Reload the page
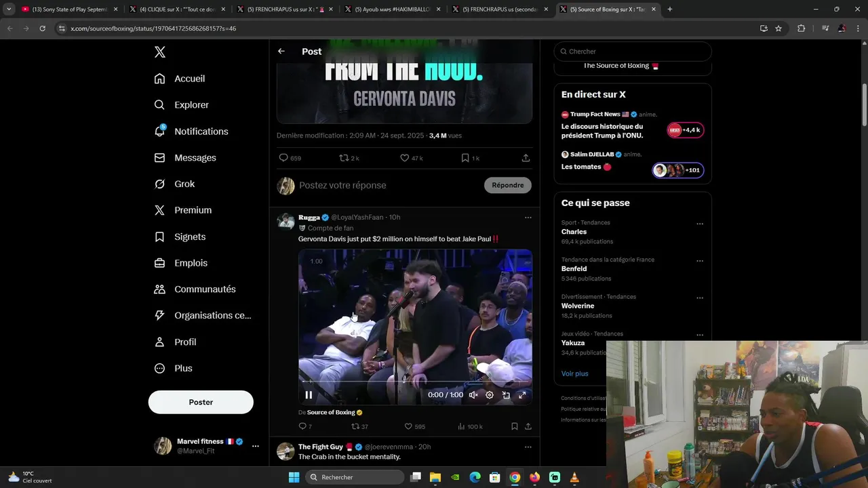This screenshot has width=868, height=488. click(42, 28)
